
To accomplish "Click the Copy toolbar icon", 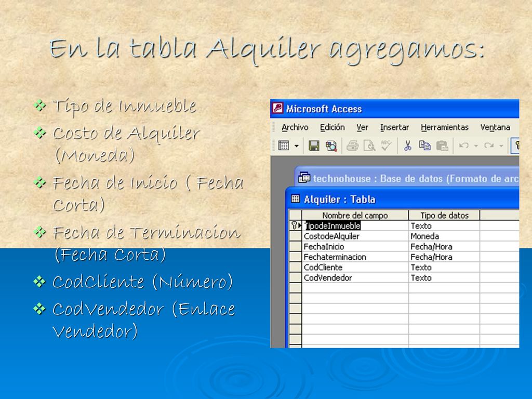I will tap(424, 146).
